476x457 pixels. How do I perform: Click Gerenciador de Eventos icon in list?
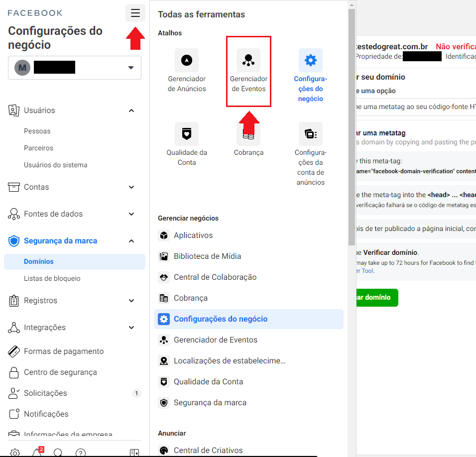click(164, 340)
